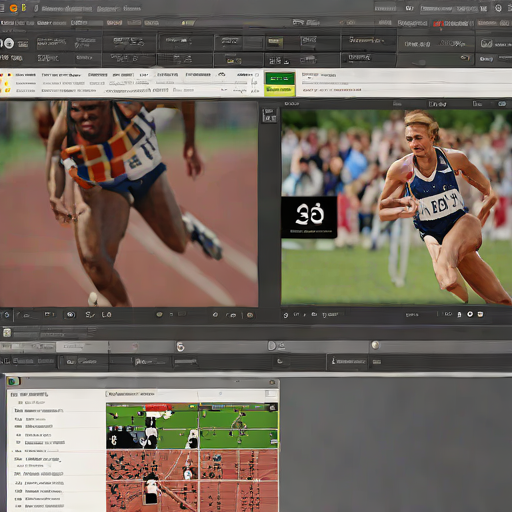Click the yellow icon beside the orange title-bar icon
512x512 pixels.
coord(24,7)
